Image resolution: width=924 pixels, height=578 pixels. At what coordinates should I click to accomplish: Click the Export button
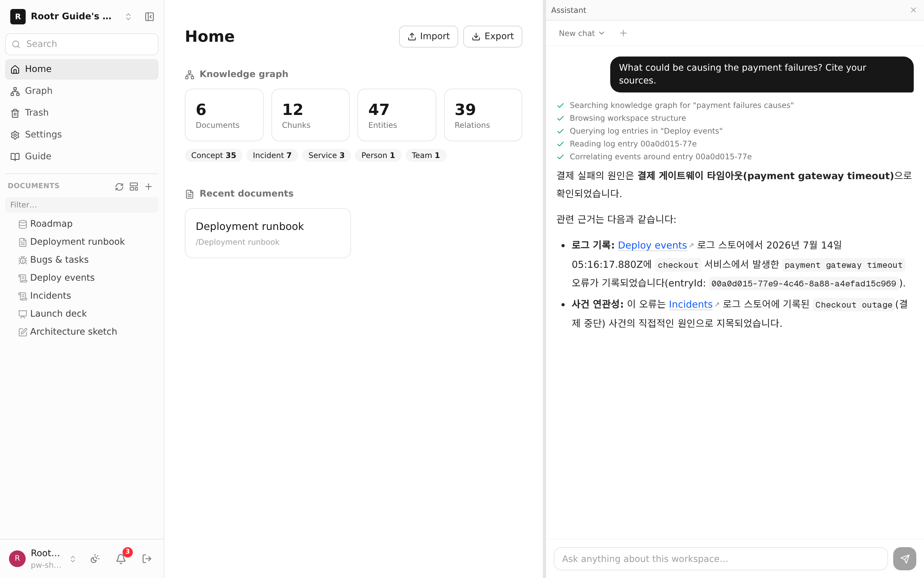[492, 37]
